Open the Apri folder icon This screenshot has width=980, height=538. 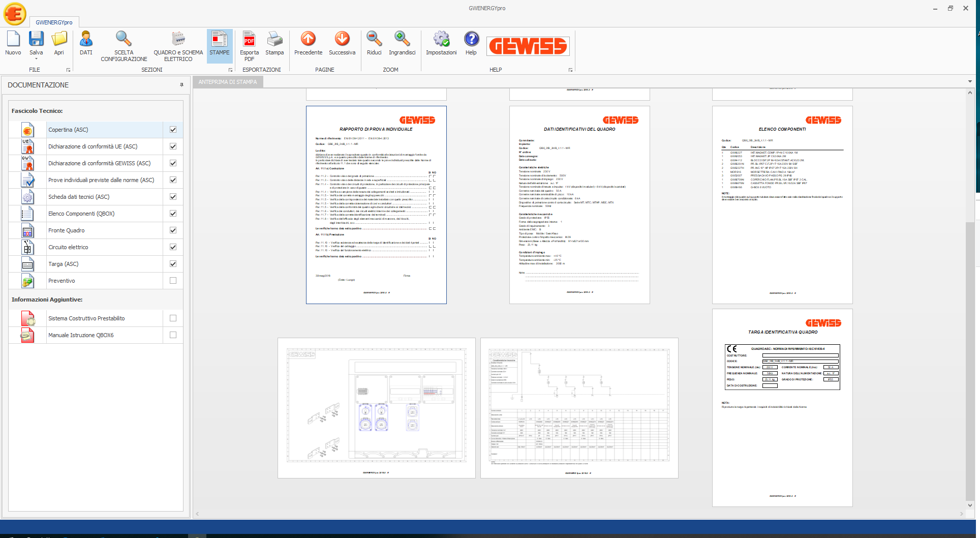[59, 39]
